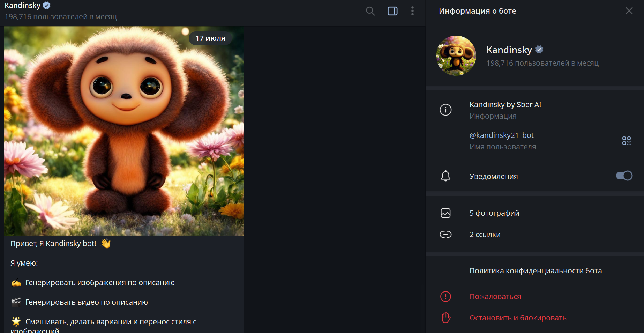
Task: Show QR code for @kandinsky21_bot
Action: pos(627,141)
